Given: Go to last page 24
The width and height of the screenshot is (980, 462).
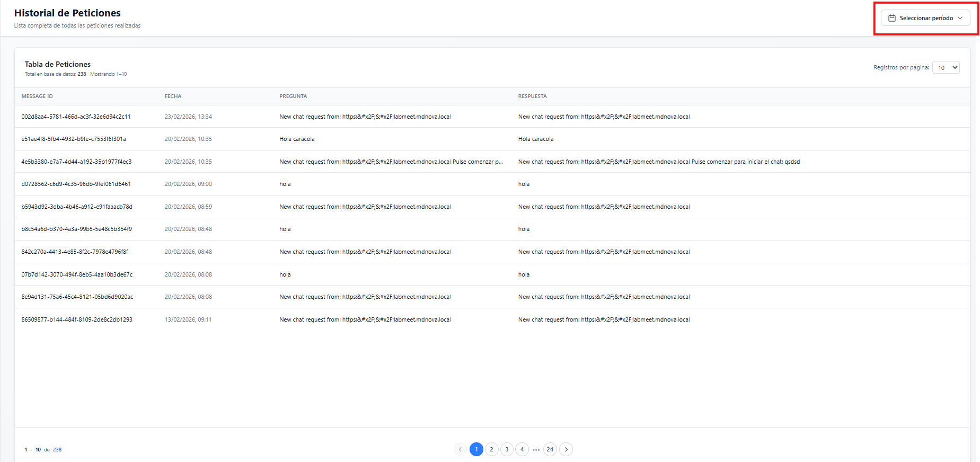Looking at the screenshot, I should coord(550,449).
